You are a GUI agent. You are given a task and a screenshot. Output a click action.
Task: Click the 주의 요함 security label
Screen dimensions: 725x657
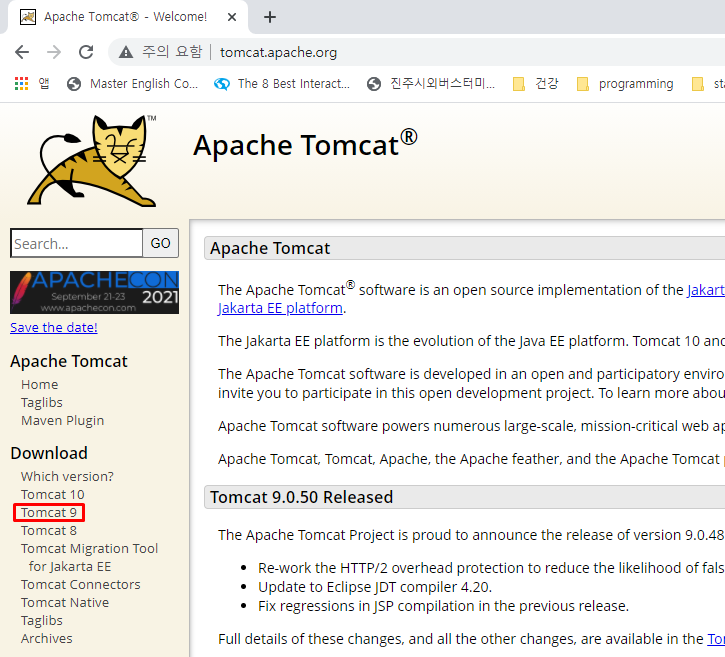172,51
